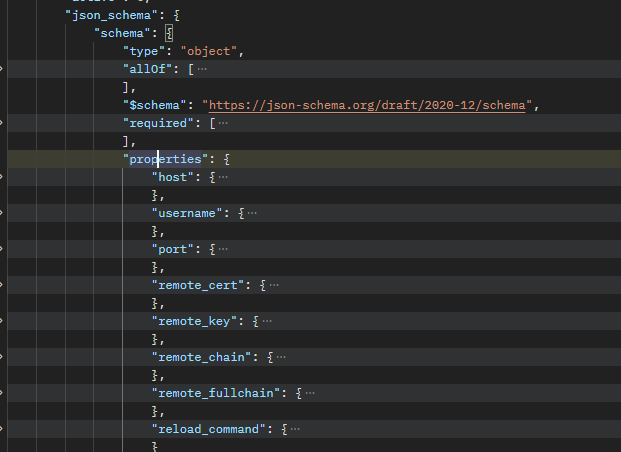Click the opening brace after "json_schema"
The width and height of the screenshot is (621, 452).
177,15
